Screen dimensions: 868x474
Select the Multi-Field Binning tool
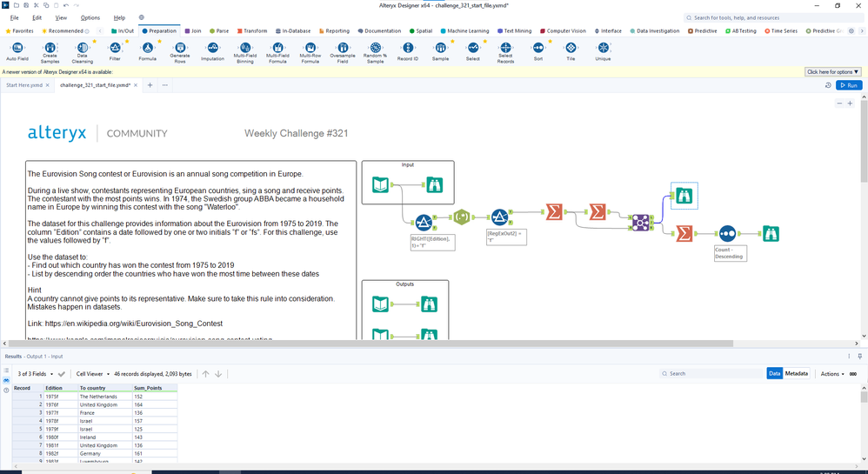click(245, 52)
